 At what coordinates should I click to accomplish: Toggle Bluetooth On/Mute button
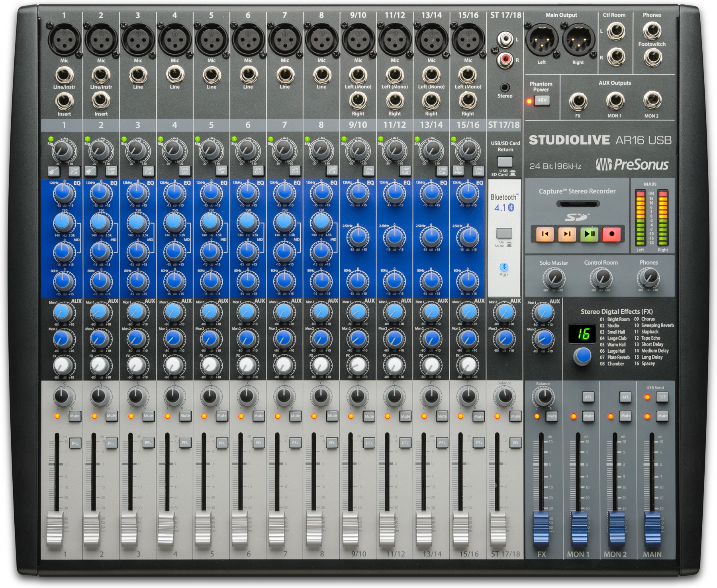(504, 233)
